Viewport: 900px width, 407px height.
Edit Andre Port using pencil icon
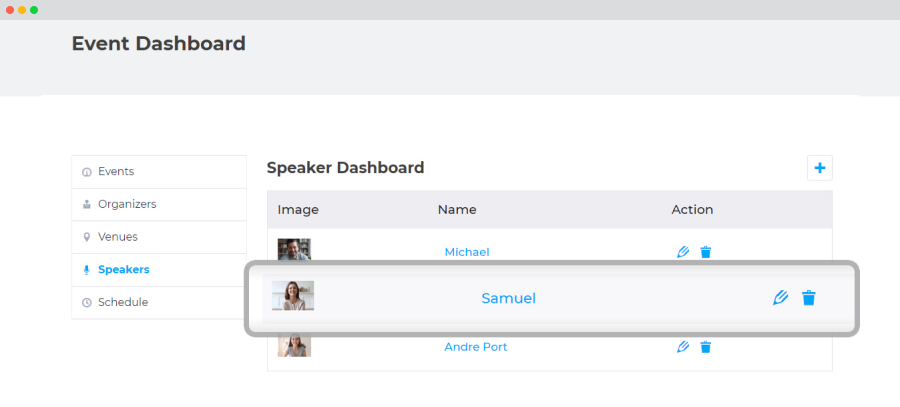coord(682,347)
